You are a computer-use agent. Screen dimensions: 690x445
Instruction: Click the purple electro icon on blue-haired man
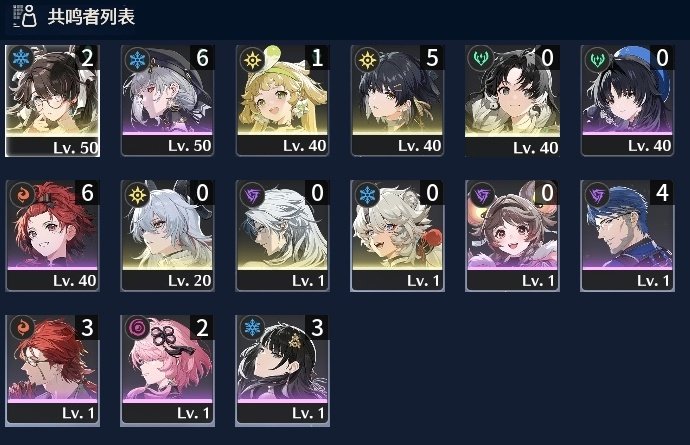coord(597,195)
